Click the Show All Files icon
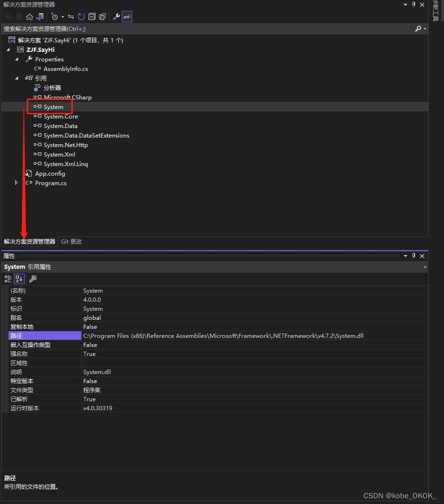 click(x=102, y=17)
